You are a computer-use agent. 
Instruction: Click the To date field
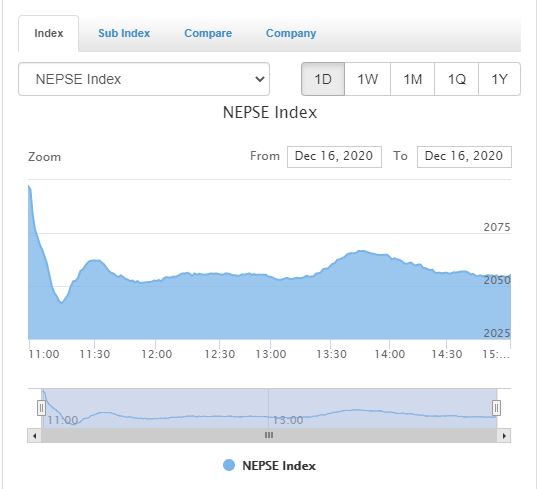pos(464,156)
